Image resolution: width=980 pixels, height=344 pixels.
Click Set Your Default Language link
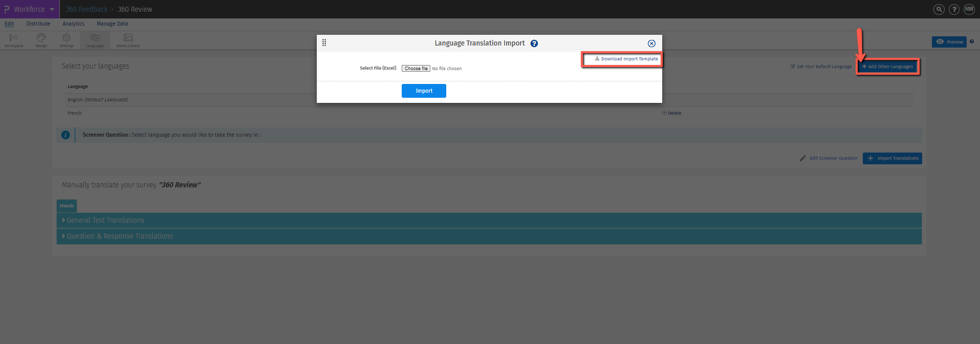click(821, 67)
